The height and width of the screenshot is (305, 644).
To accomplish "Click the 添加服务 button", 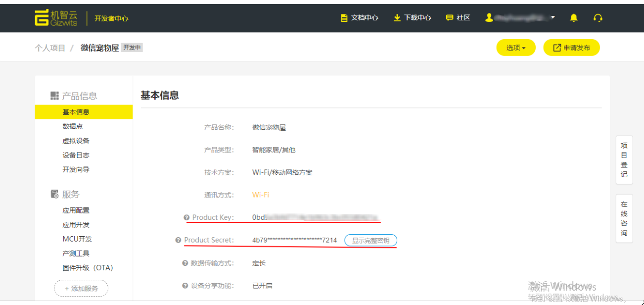I will [x=81, y=288].
